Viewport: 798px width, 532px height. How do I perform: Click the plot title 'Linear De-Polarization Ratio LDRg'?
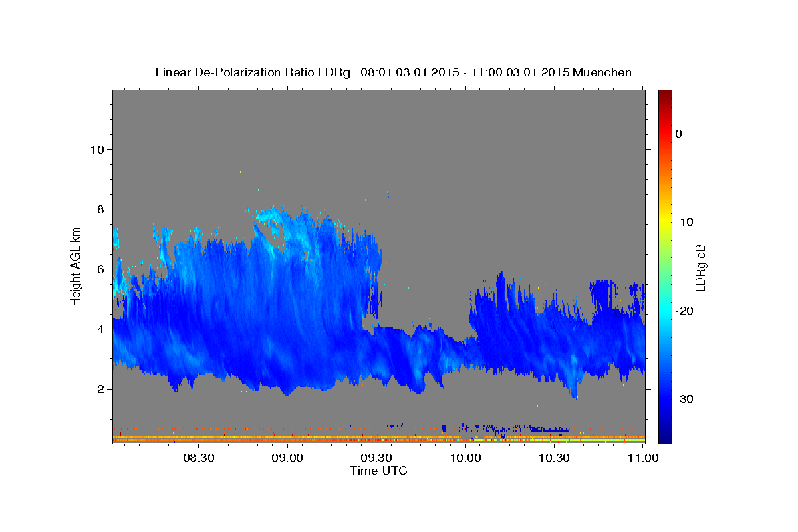(253, 72)
